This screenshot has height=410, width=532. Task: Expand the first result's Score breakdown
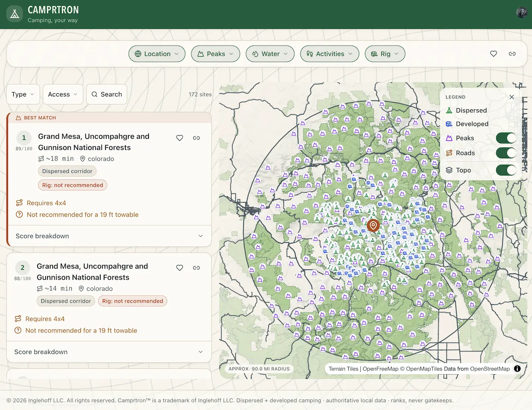[109, 236]
